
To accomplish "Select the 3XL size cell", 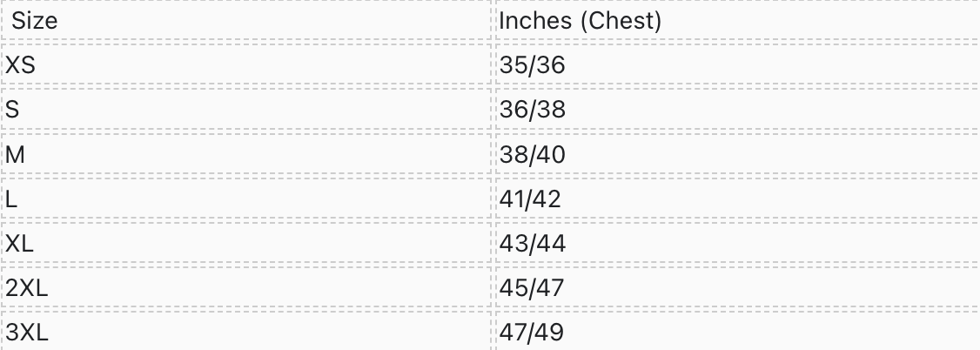I will [x=26, y=333].
